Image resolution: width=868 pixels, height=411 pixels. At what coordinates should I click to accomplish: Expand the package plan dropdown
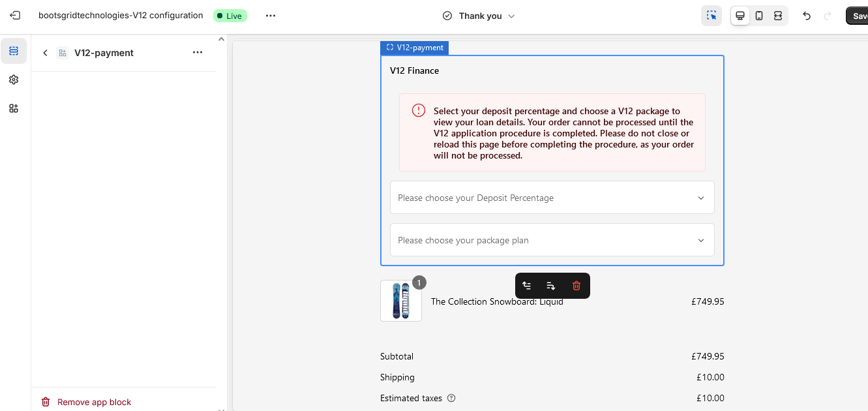point(552,240)
